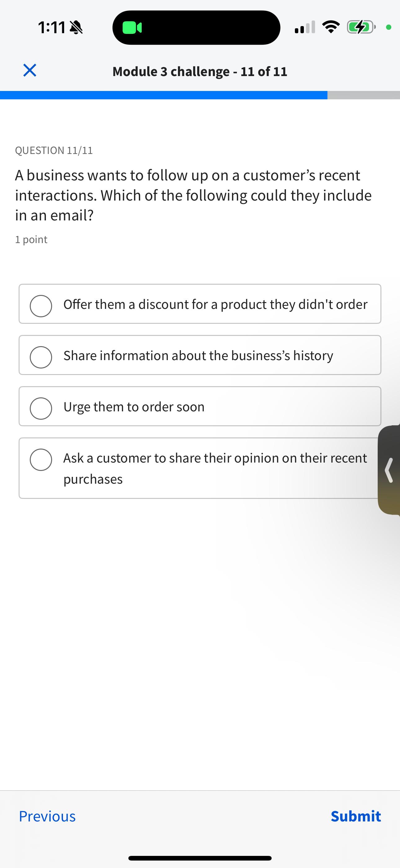Tap the home indicator bar
The image size is (400, 868).
[x=200, y=858]
